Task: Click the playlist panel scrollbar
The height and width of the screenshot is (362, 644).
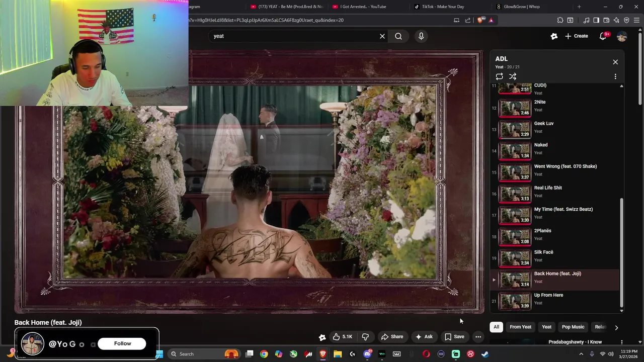Action: pos(621,251)
